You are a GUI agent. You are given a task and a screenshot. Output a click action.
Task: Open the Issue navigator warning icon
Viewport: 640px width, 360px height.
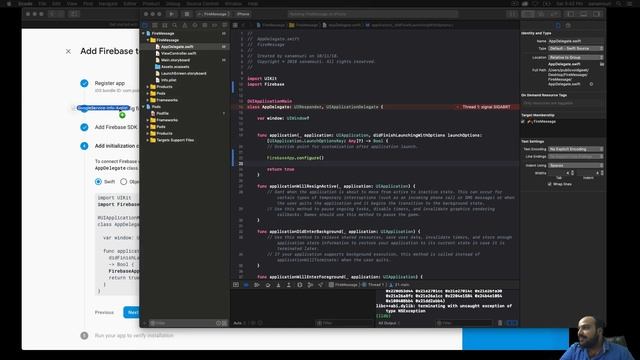pyautogui.click(x=184, y=25)
